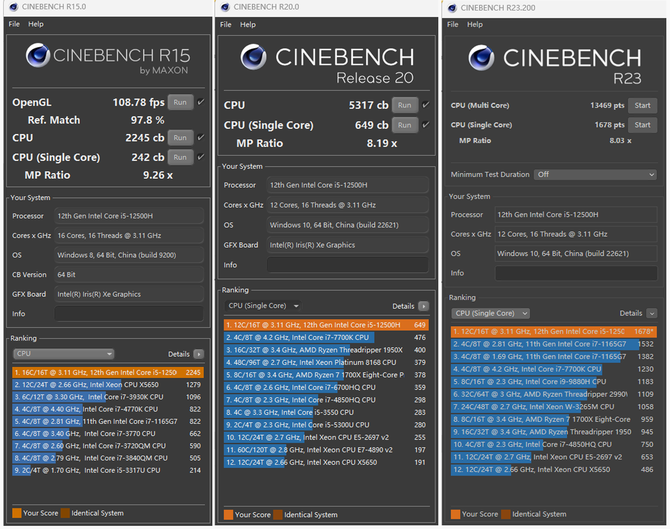Click the Cinebench R20 window title icon
The image size is (670, 529).
225,7
